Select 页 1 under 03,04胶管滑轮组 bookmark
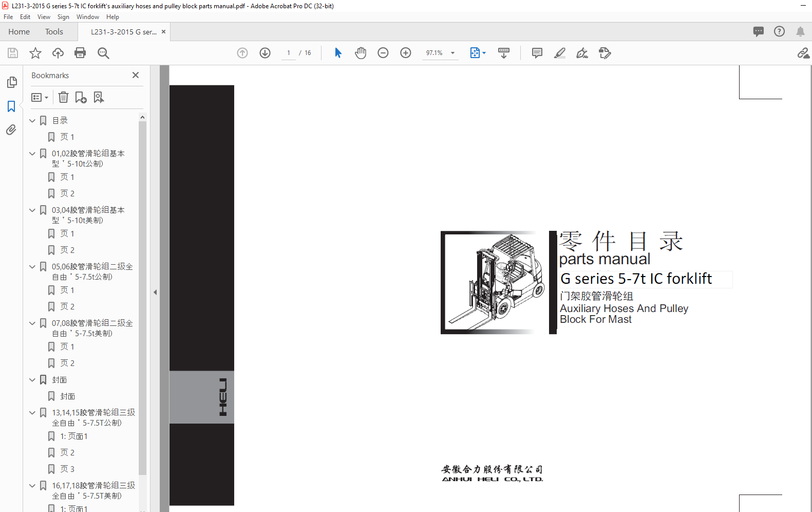 67,233
